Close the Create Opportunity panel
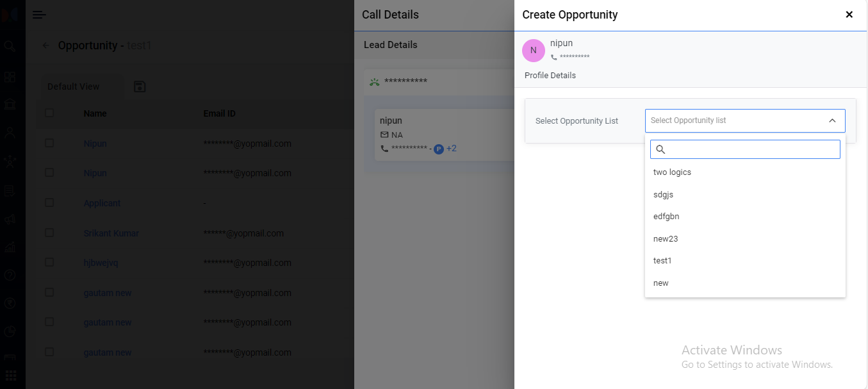This screenshot has height=389, width=868. [849, 15]
